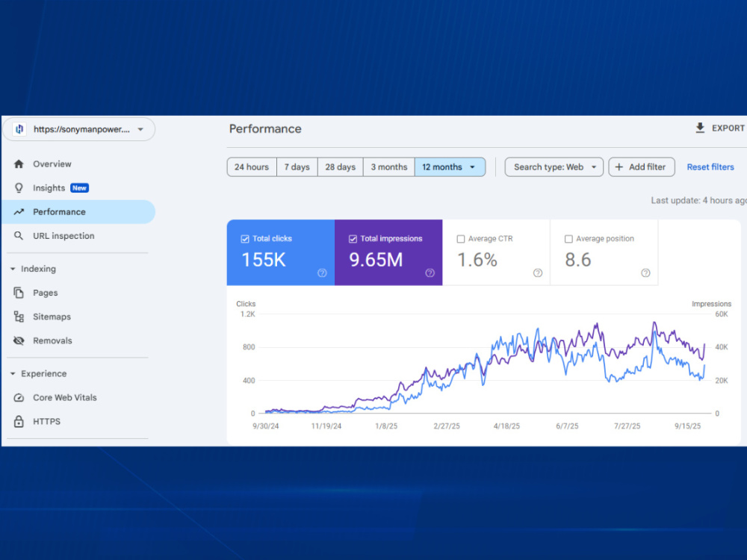Screen dimensions: 747x560
Task: Click the HTTPS padlock icon
Action: 19,421
